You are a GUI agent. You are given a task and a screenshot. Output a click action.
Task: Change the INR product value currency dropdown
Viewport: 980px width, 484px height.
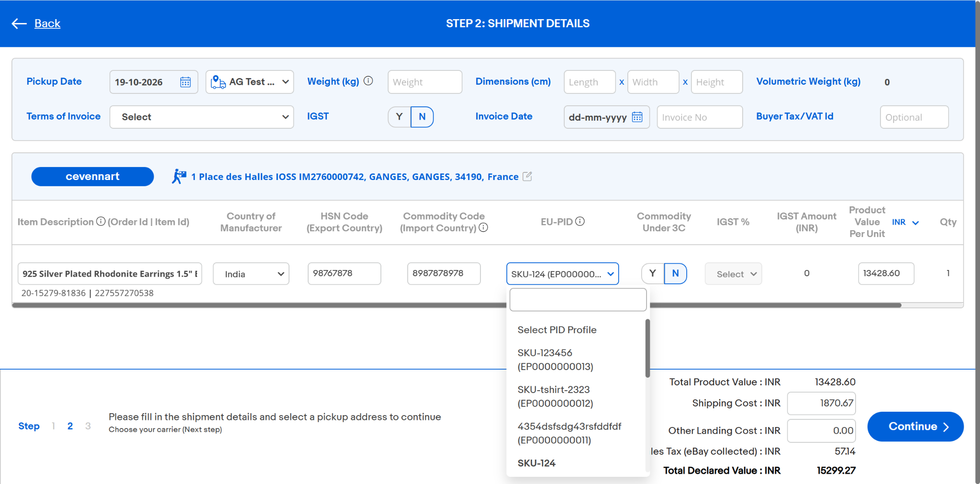905,222
